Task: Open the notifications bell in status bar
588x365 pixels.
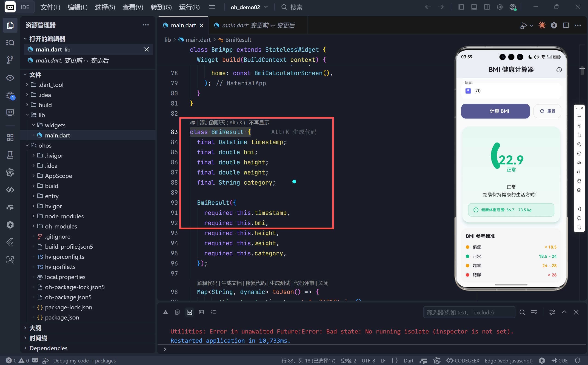Action: coord(577,360)
